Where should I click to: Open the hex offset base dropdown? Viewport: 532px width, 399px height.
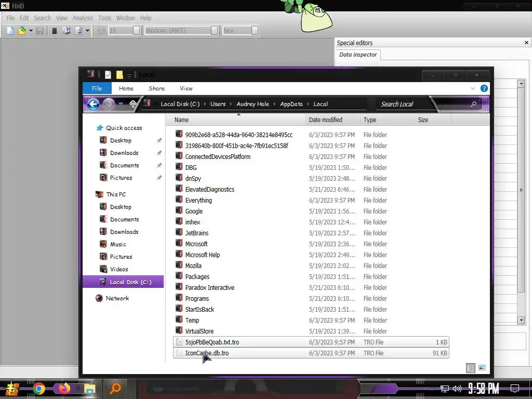point(255,31)
